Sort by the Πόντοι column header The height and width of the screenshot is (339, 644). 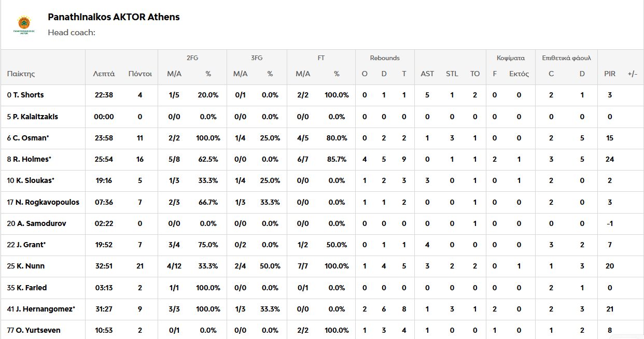[x=140, y=74]
